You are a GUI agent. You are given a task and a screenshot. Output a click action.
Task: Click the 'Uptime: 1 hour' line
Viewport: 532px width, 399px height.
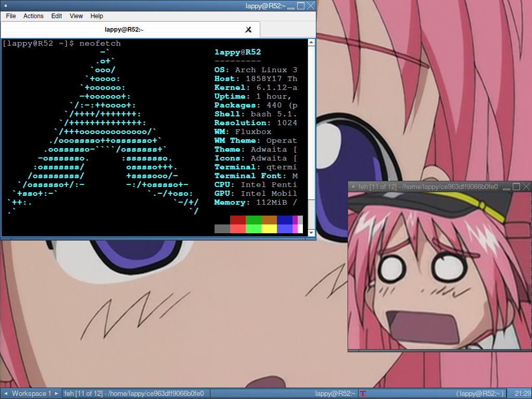click(253, 96)
